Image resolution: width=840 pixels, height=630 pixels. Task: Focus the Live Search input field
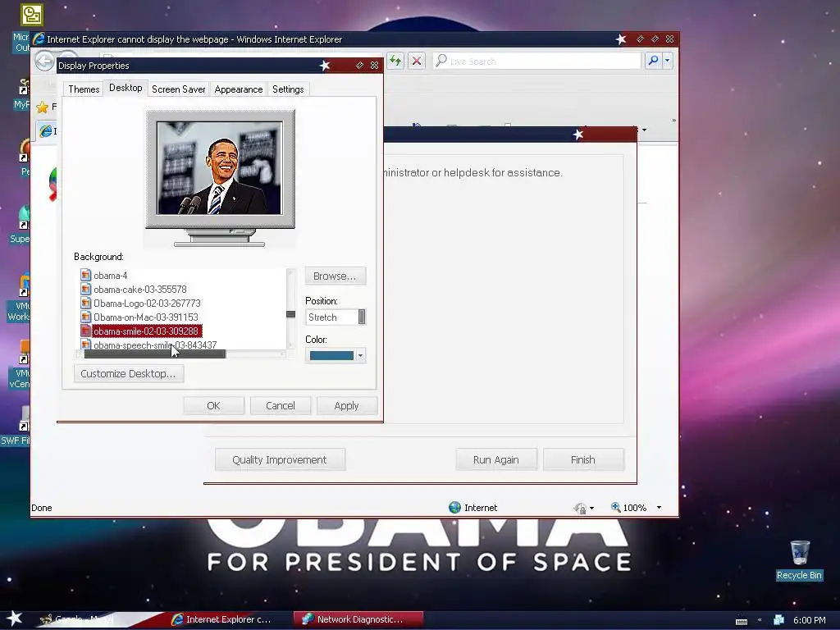click(537, 61)
